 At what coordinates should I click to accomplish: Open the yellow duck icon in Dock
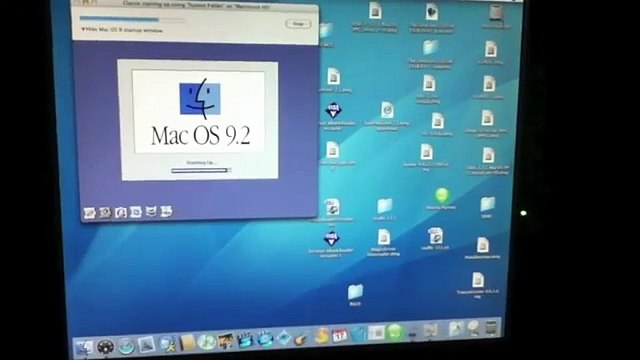pos(322,336)
